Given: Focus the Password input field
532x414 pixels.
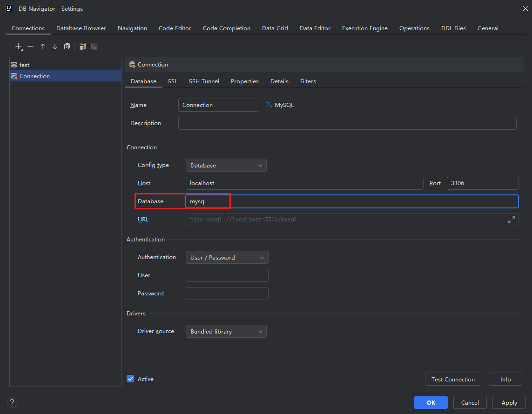Looking at the screenshot, I should pos(227,294).
